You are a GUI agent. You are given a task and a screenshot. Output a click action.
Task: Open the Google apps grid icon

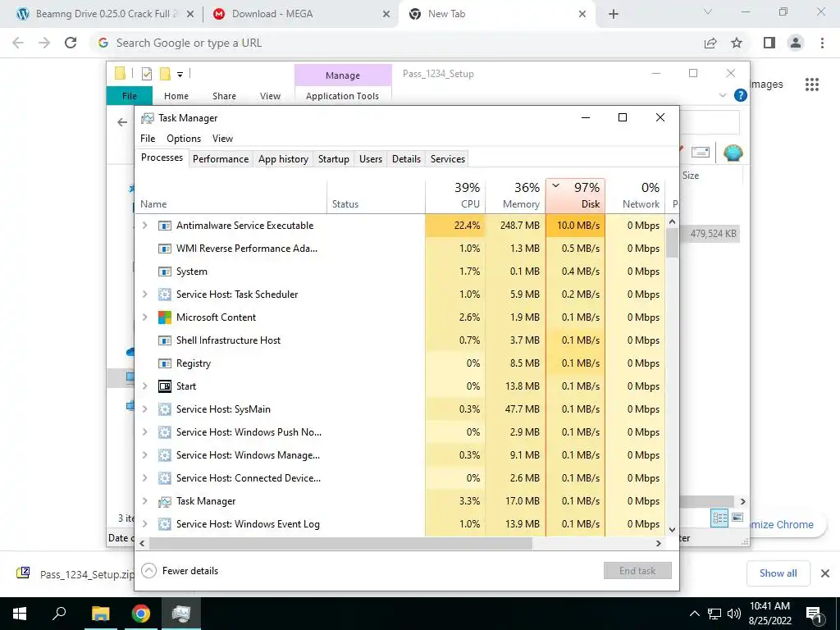pos(812,84)
